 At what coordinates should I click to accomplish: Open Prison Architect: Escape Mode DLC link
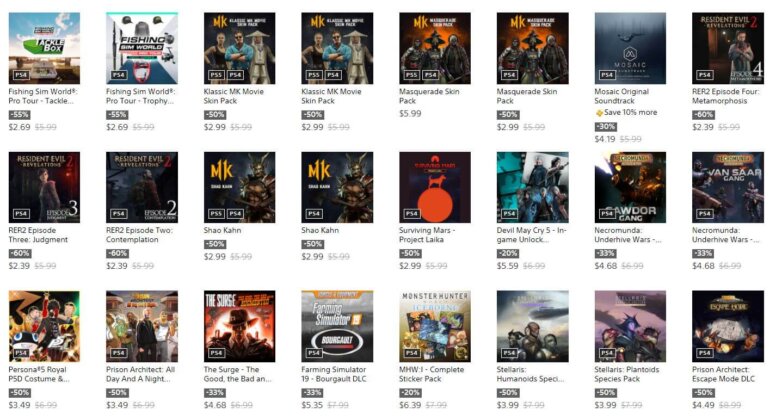coord(723,374)
